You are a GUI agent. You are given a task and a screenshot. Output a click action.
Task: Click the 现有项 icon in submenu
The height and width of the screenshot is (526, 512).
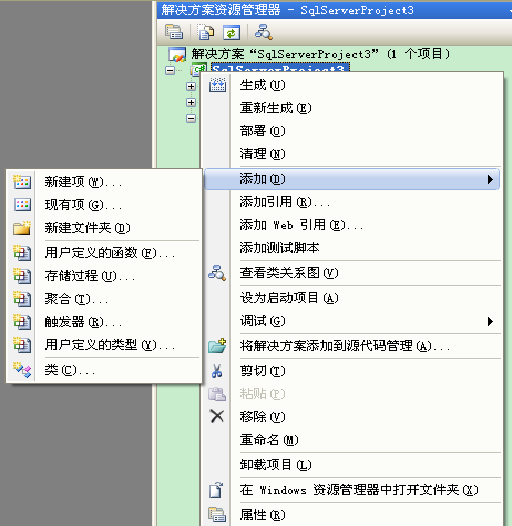(x=23, y=205)
